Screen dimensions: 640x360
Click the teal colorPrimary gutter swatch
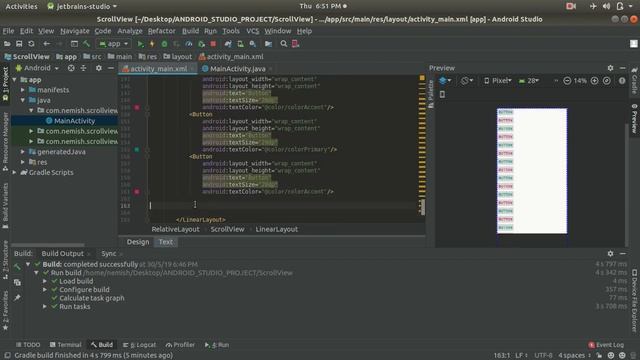coord(137,149)
